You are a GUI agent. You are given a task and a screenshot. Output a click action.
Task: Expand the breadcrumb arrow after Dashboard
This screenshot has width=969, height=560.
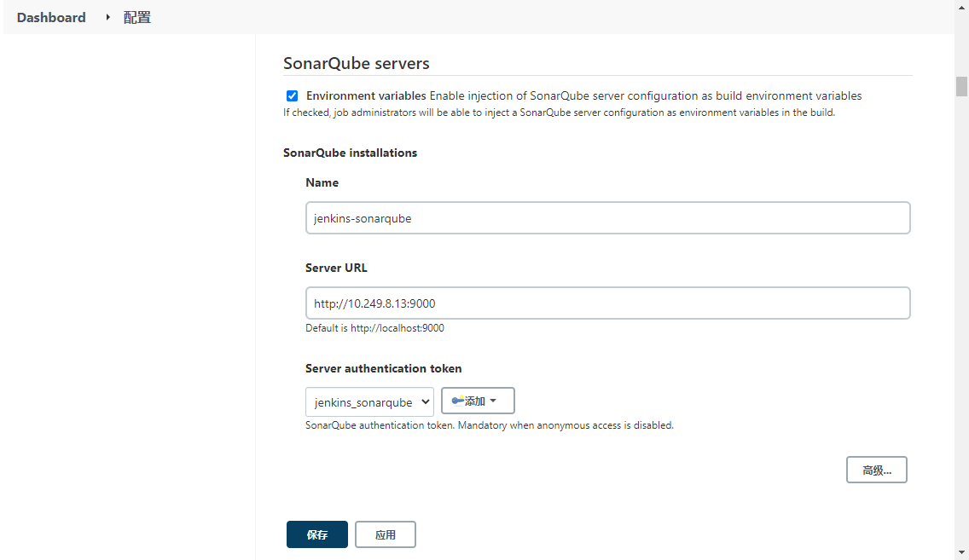tap(107, 17)
